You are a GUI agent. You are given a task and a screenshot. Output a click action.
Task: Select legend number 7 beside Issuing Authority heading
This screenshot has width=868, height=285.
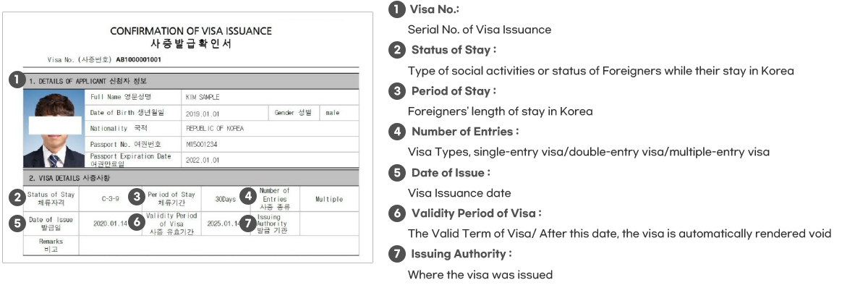click(x=396, y=254)
